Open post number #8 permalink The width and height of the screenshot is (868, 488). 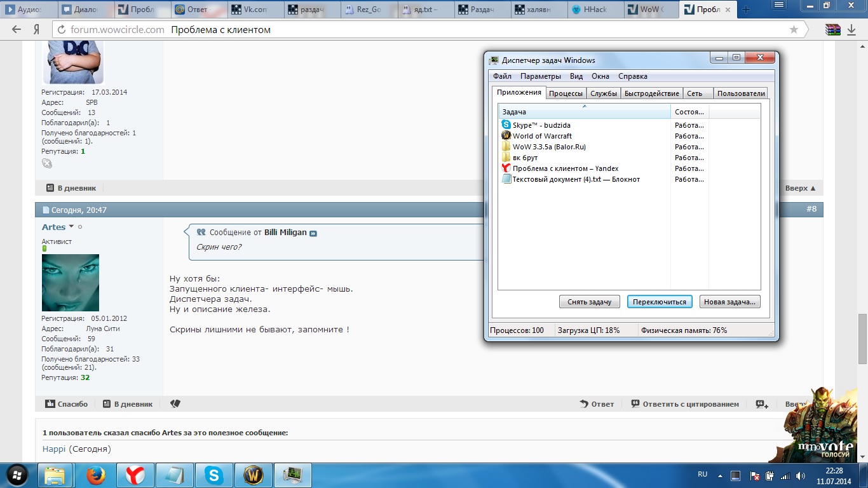(811, 209)
